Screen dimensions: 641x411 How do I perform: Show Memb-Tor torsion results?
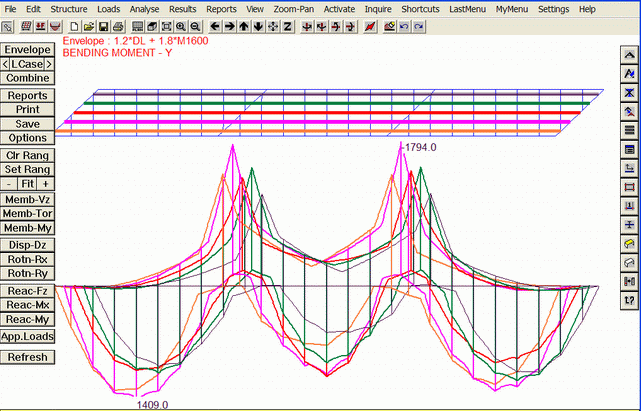click(x=27, y=213)
